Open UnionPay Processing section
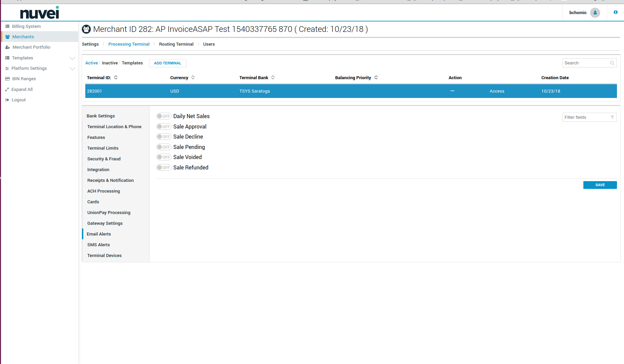 pos(109,213)
